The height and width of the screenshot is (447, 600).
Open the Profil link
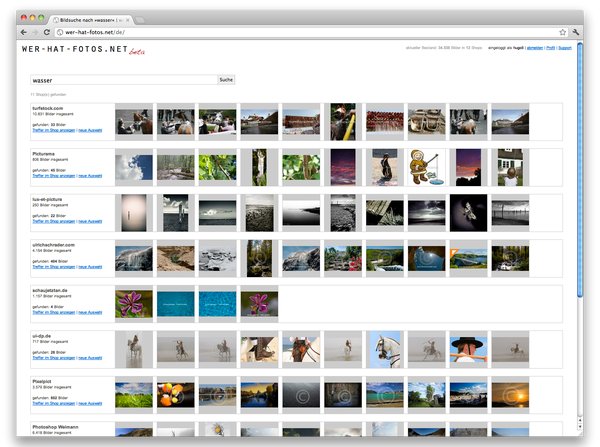[x=551, y=48]
